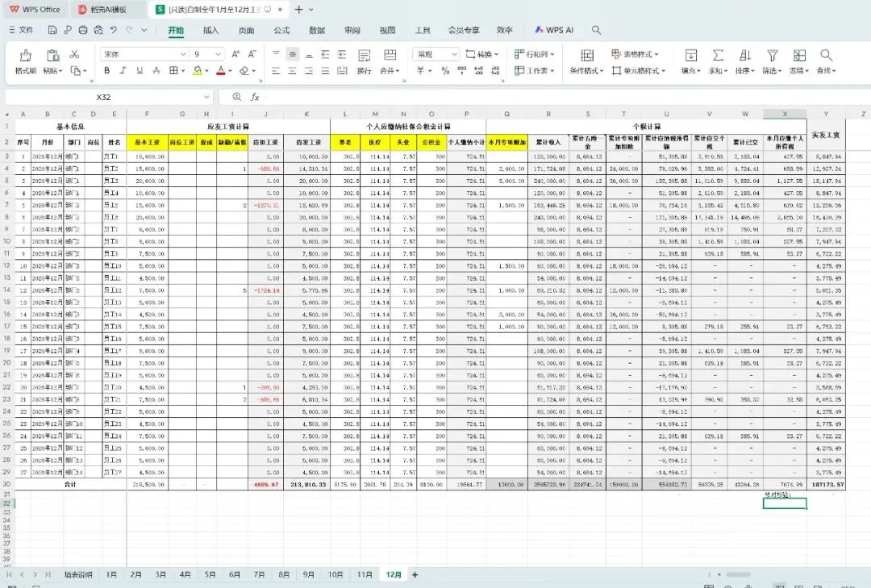Click the Save icon in quick access bar
This screenshot has height=588, width=871.
(x=52, y=30)
